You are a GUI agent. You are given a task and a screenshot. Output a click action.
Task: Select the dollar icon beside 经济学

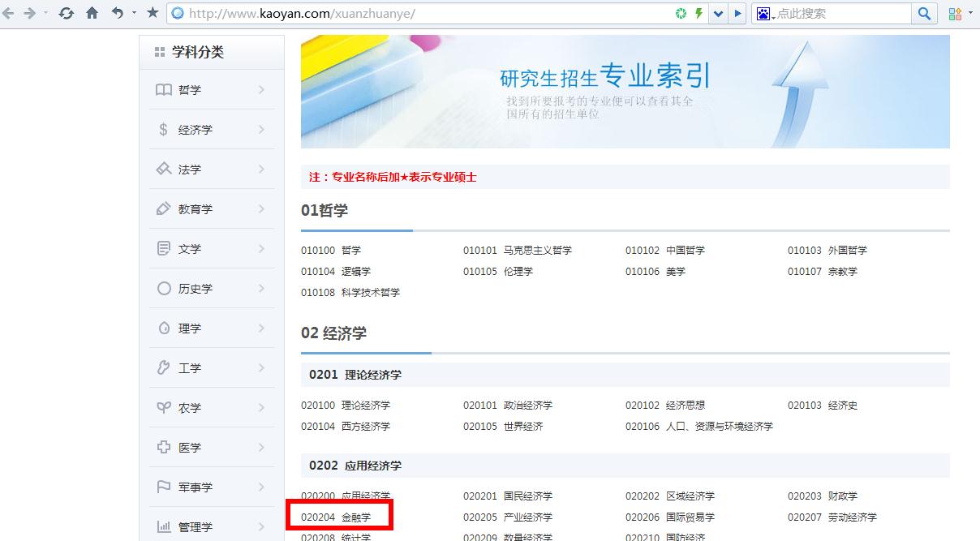[164, 129]
